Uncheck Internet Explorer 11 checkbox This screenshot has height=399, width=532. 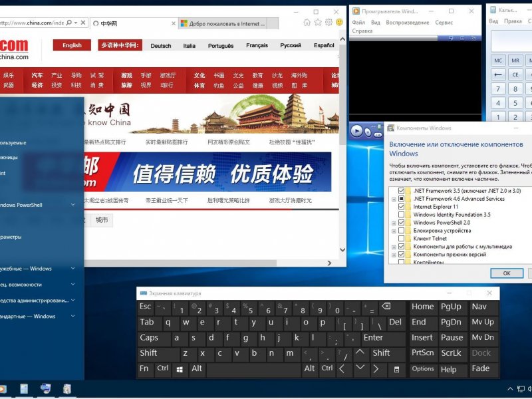pos(402,207)
